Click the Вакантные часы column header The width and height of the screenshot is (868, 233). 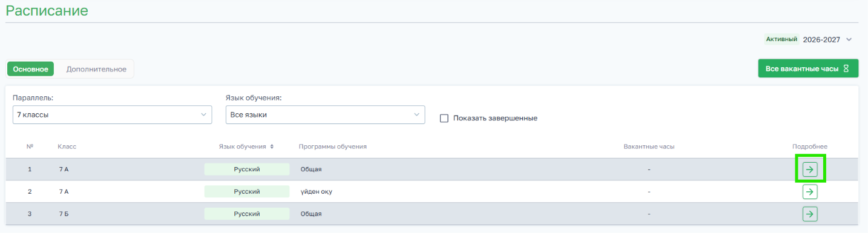pos(649,146)
